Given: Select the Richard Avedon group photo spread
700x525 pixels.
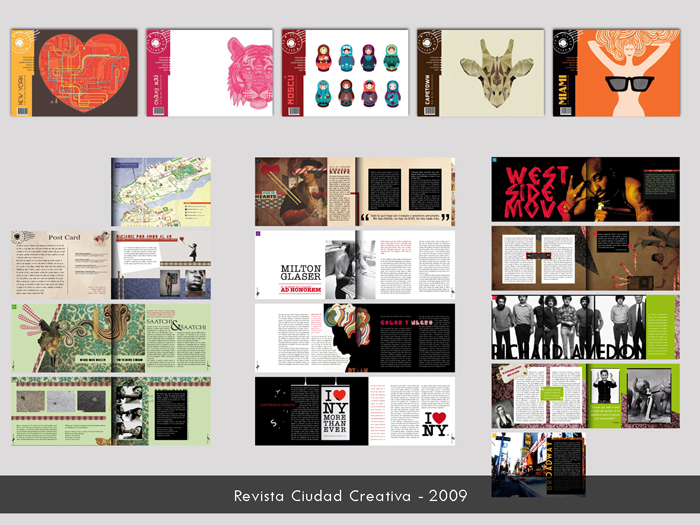Looking at the screenshot, I should [x=585, y=327].
